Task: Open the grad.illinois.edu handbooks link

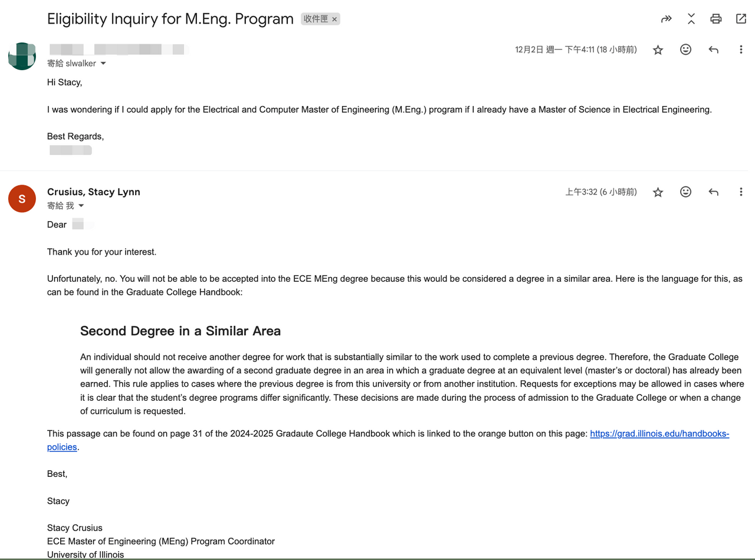Action: tap(659, 434)
